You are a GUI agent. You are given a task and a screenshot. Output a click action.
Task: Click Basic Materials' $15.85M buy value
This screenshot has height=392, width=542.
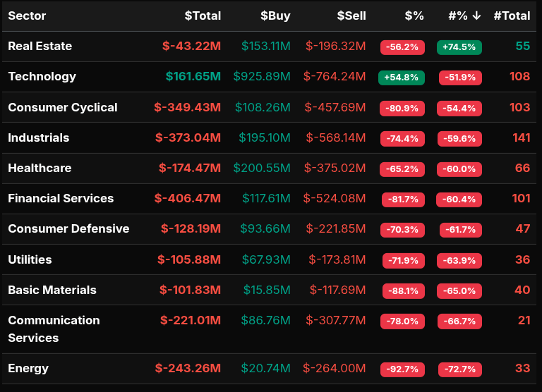267,290
